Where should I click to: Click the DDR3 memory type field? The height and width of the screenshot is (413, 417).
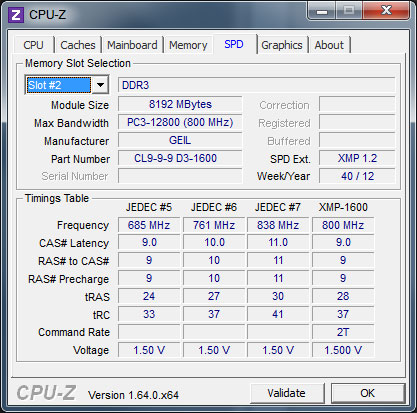coord(256,85)
